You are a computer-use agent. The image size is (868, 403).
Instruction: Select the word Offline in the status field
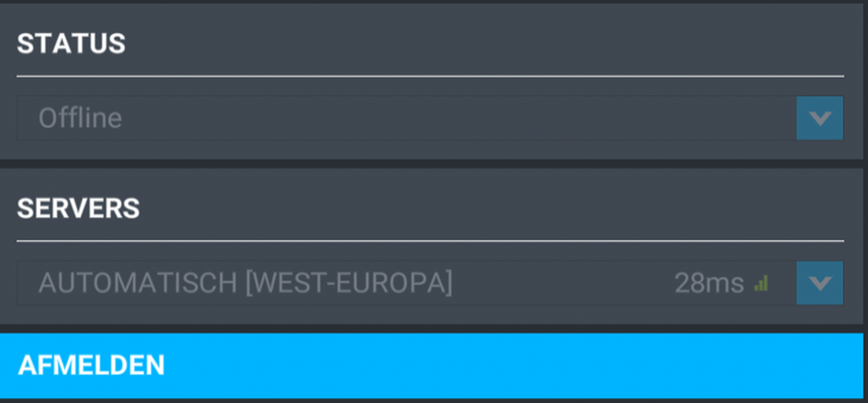tap(80, 118)
